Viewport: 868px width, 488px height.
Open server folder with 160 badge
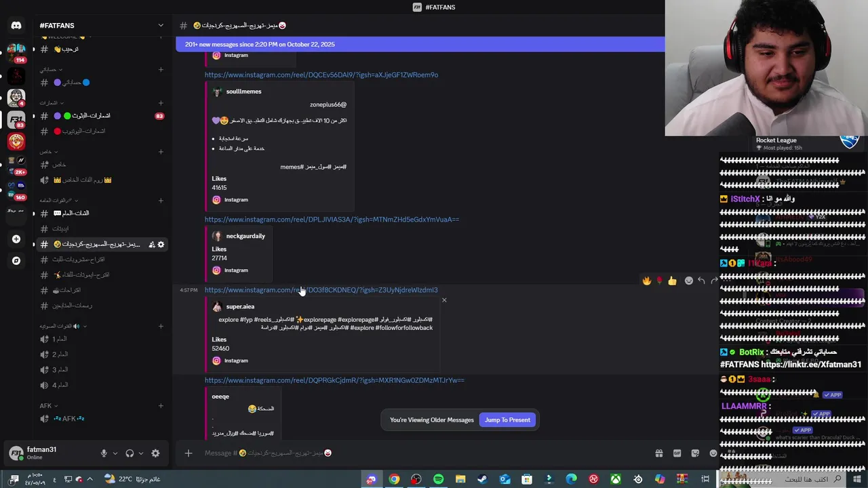point(16,189)
